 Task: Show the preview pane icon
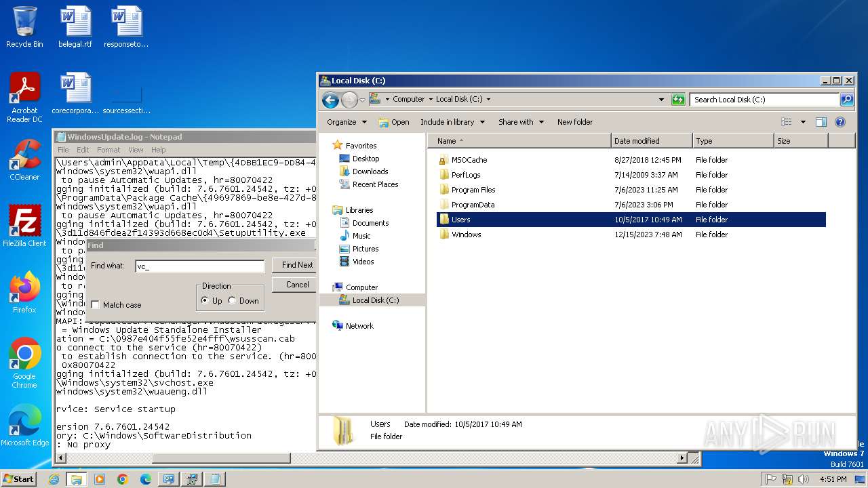point(821,122)
